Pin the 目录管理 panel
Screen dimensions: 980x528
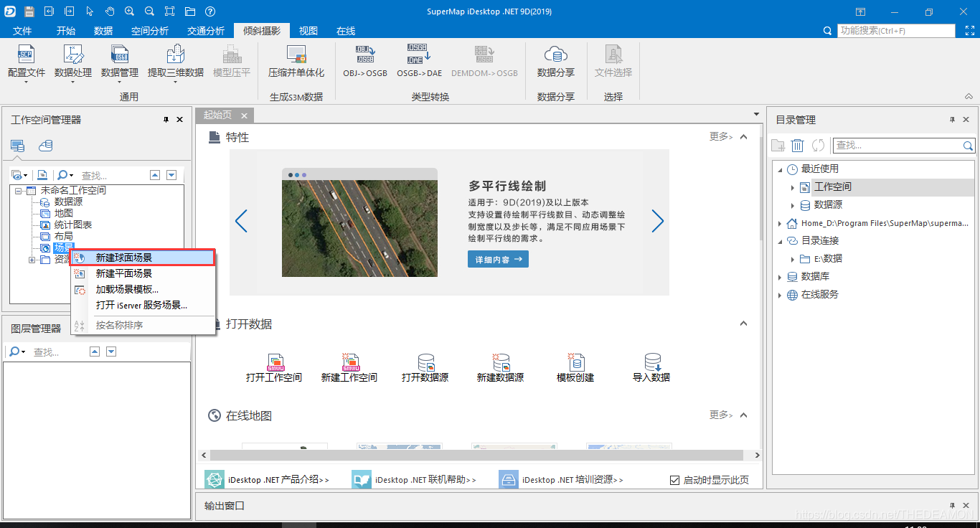tap(953, 120)
